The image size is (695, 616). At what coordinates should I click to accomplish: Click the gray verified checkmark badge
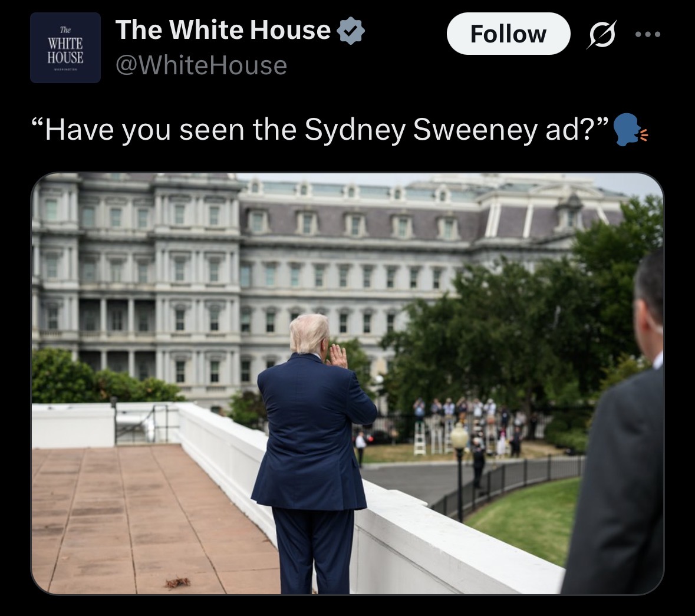tap(351, 30)
